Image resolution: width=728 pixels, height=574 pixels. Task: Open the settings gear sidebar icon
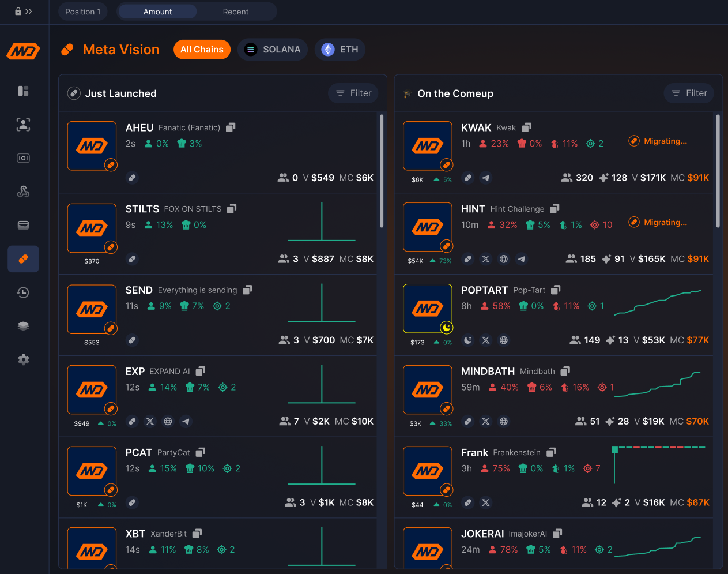coord(23,359)
